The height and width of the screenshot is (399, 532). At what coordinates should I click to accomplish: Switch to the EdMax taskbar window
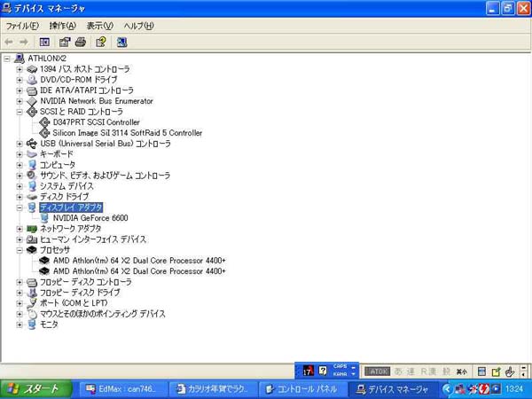pyautogui.click(x=123, y=389)
